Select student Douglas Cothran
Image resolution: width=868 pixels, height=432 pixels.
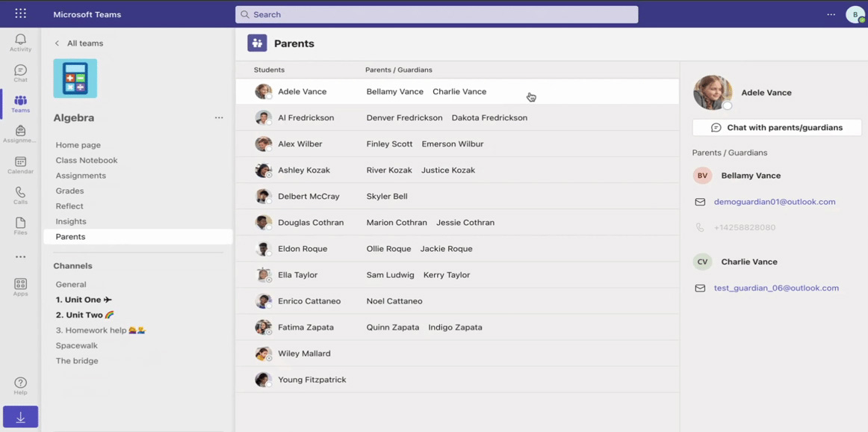coord(311,223)
